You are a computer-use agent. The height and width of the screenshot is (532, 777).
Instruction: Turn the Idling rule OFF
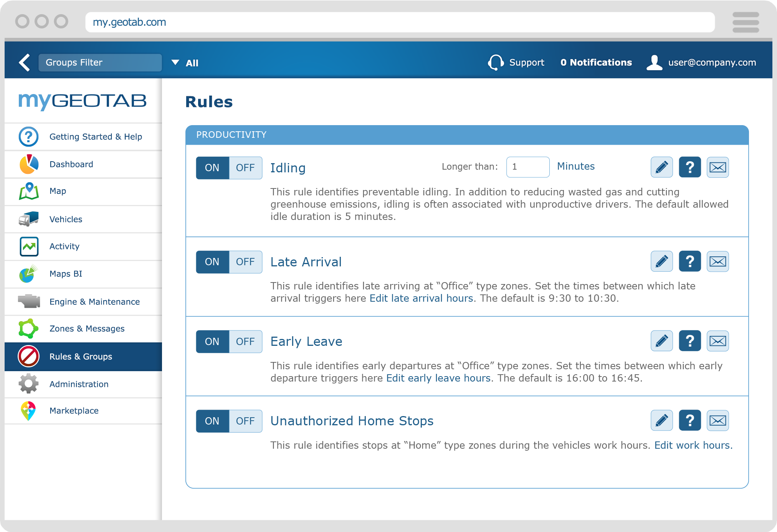tap(246, 168)
